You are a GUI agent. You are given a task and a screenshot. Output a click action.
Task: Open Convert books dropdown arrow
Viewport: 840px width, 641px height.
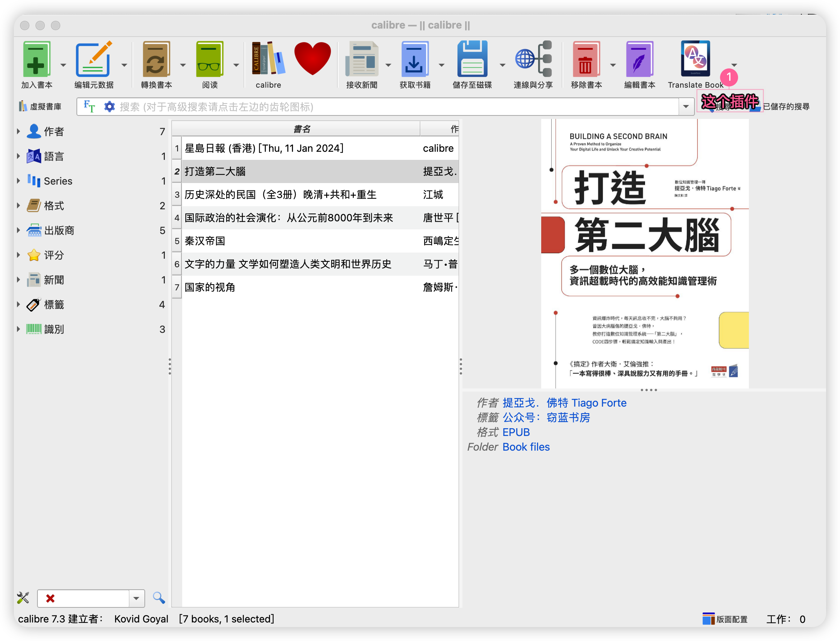point(183,65)
